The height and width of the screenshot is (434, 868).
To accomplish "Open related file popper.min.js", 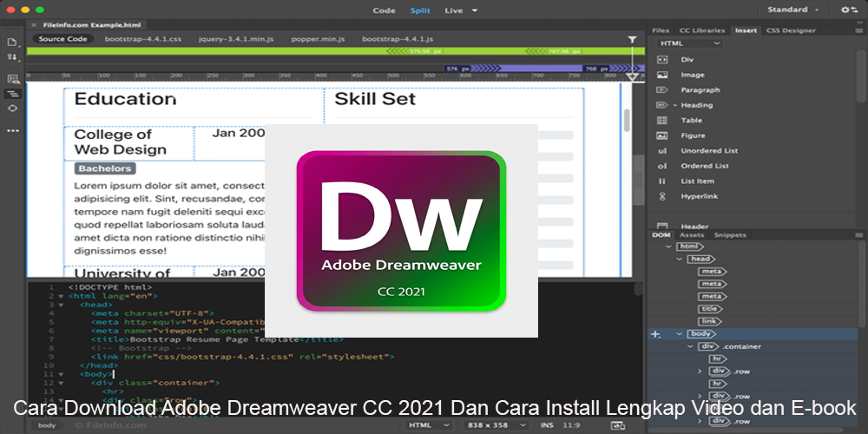I will tap(318, 39).
